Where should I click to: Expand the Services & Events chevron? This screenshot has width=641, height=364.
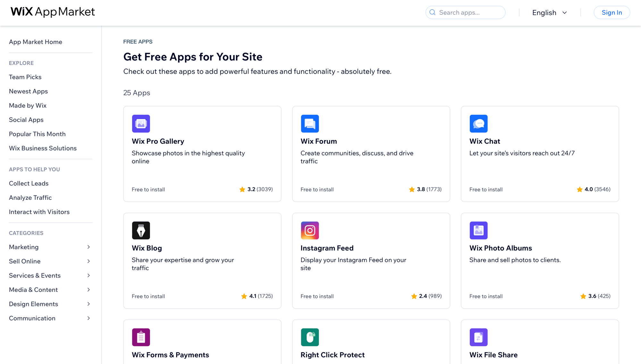click(x=88, y=276)
